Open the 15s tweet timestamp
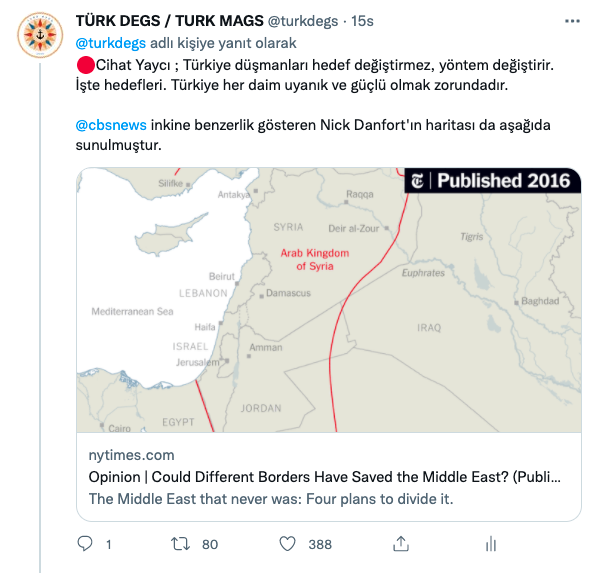 (362, 21)
